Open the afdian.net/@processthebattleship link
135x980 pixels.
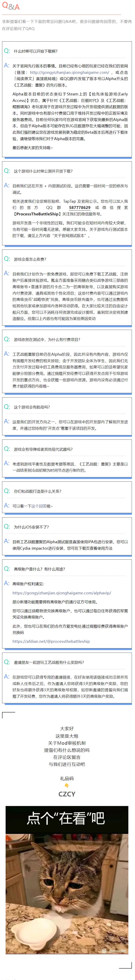51,641
